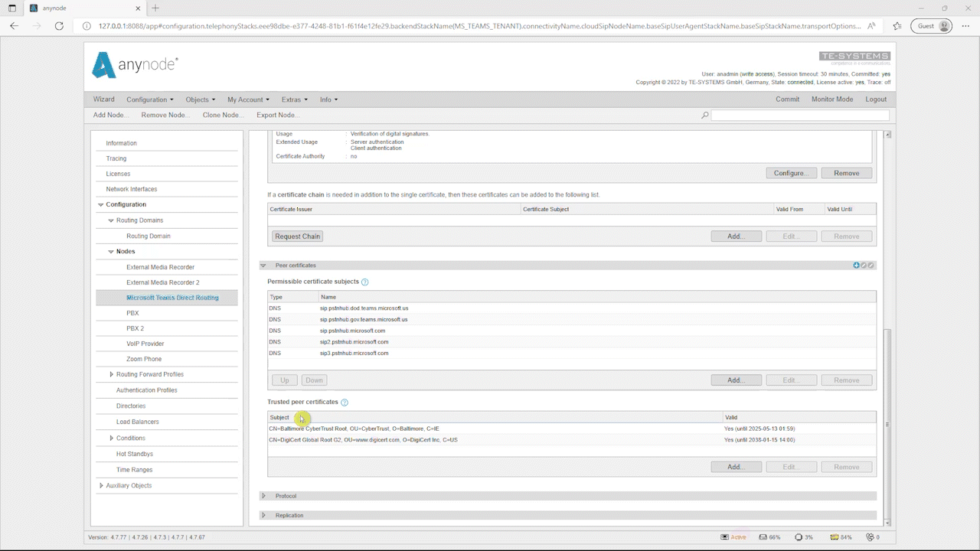Click Add... under Permissible certificate subjects

click(x=736, y=380)
